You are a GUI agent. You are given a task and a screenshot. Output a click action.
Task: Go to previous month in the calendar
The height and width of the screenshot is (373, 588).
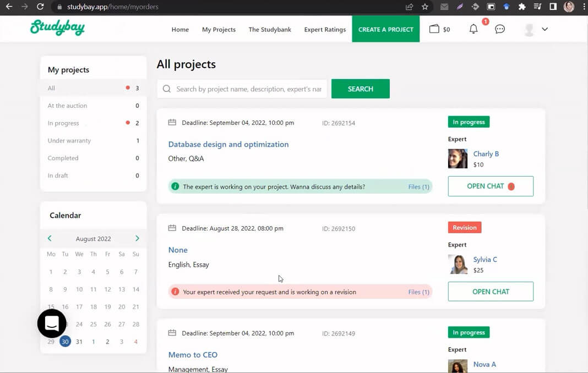(x=49, y=238)
